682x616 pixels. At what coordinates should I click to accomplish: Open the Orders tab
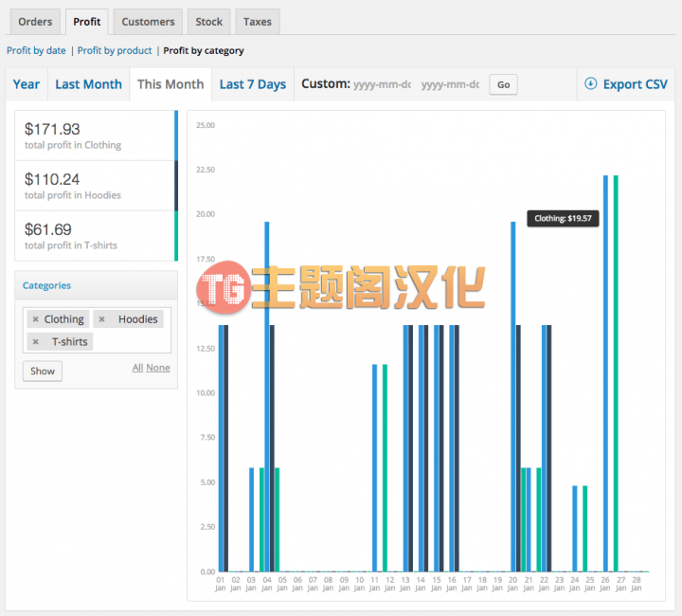35,22
